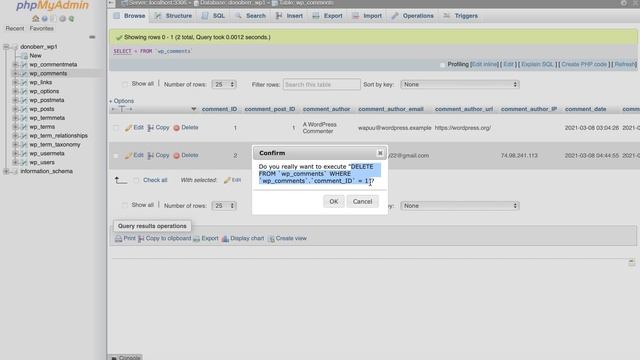Image resolution: width=640 pixels, height=360 pixels.
Task: Open the Import tab
Action: pos(367,16)
